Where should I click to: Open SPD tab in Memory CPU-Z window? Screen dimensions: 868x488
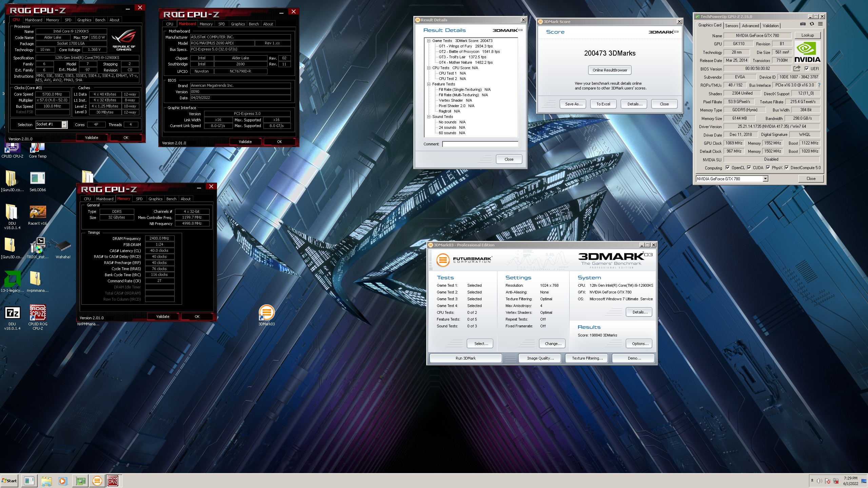(139, 199)
